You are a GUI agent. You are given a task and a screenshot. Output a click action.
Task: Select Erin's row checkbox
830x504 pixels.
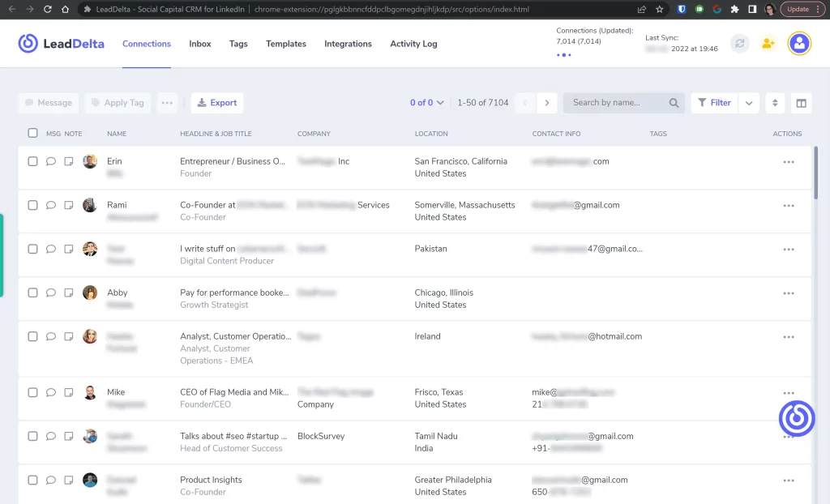32,161
